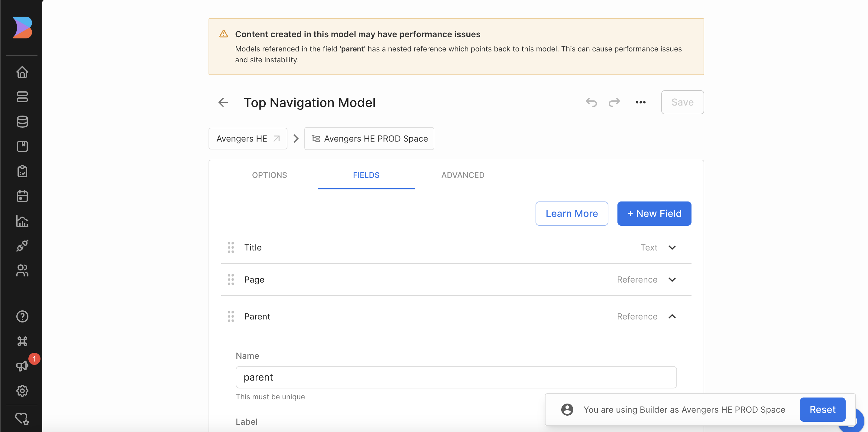This screenshot has height=432, width=868.
Task: Expand the Title field row
Action: coord(672,247)
